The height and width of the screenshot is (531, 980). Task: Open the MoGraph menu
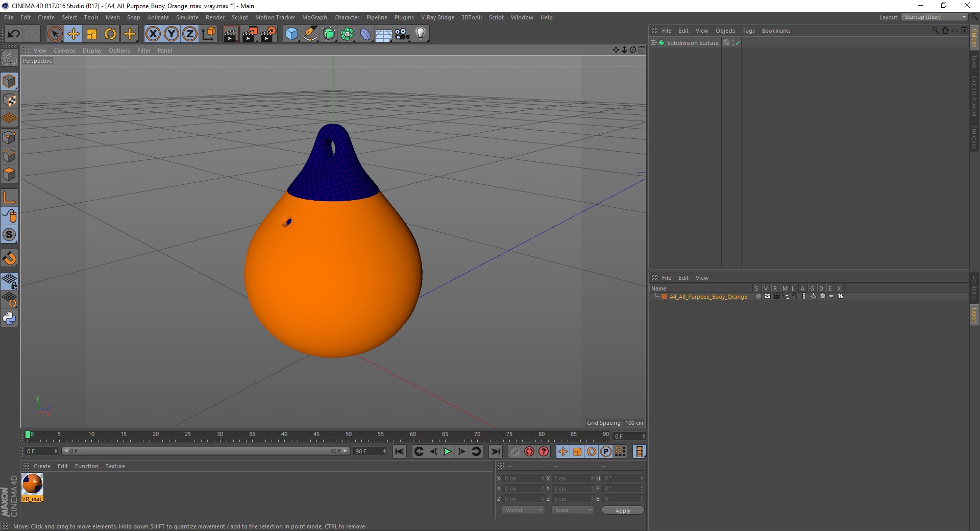[314, 17]
